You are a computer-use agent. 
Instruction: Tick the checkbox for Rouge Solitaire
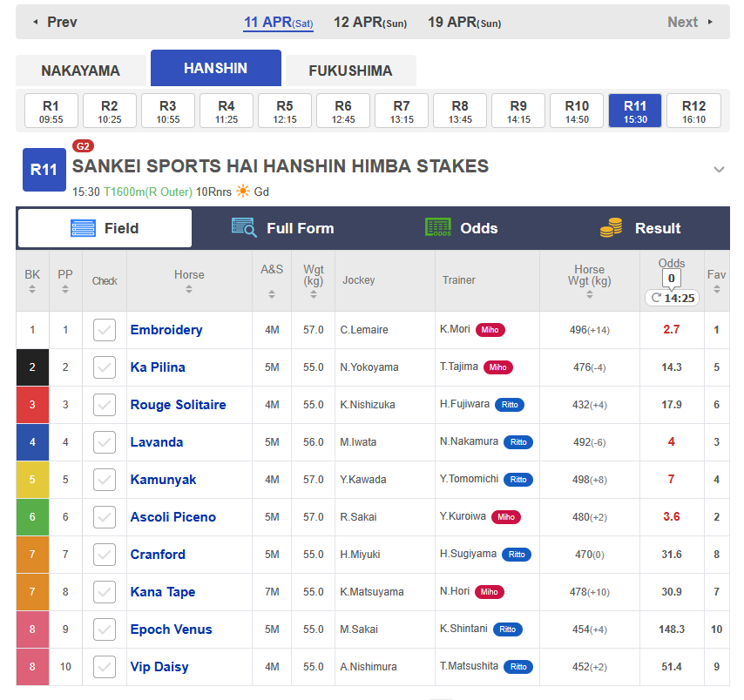coord(105,405)
